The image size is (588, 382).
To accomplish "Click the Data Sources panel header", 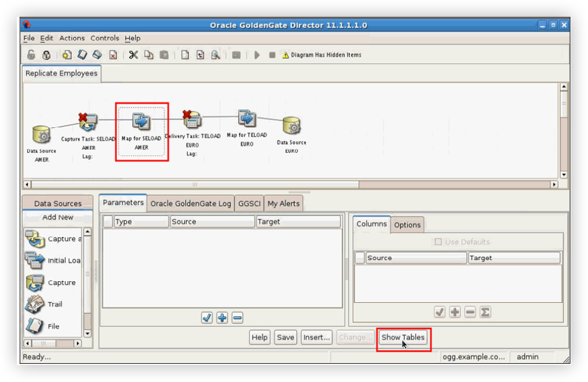I will pyautogui.click(x=58, y=203).
